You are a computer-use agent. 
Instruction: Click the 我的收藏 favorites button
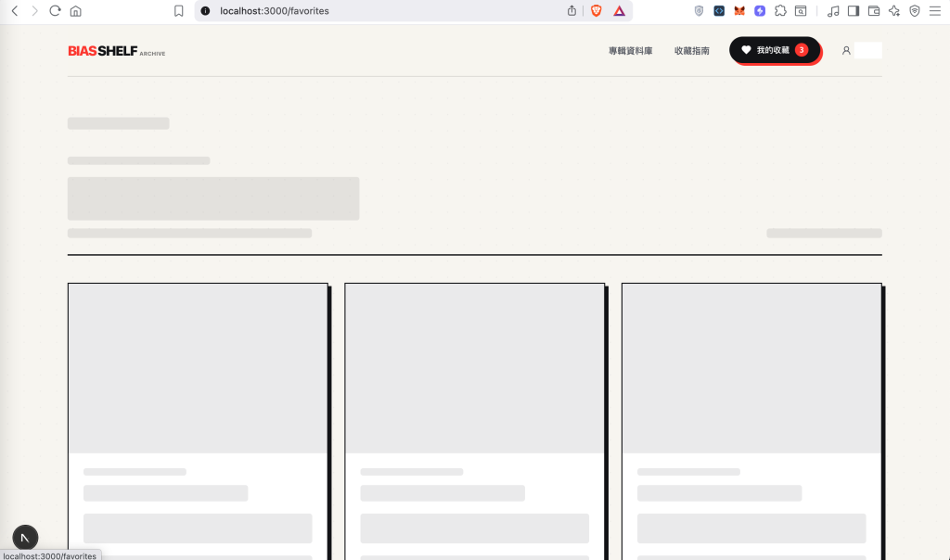point(775,50)
